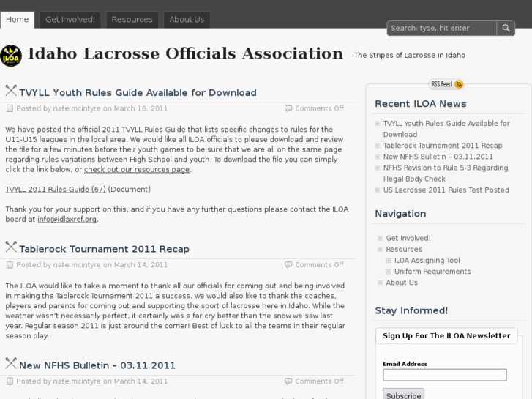Open Uniform Requirements navigation link
The width and height of the screenshot is (532, 399).
pos(432,272)
